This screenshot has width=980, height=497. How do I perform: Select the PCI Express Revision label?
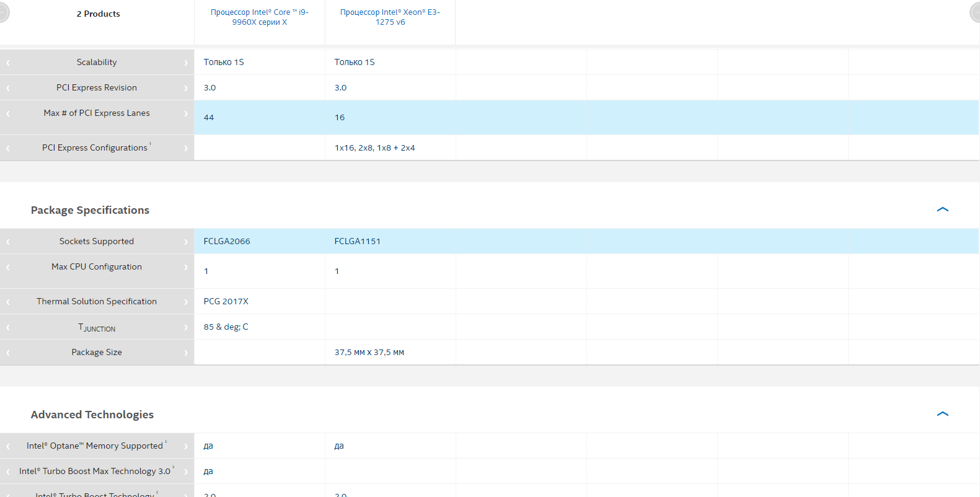pos(97,87)
